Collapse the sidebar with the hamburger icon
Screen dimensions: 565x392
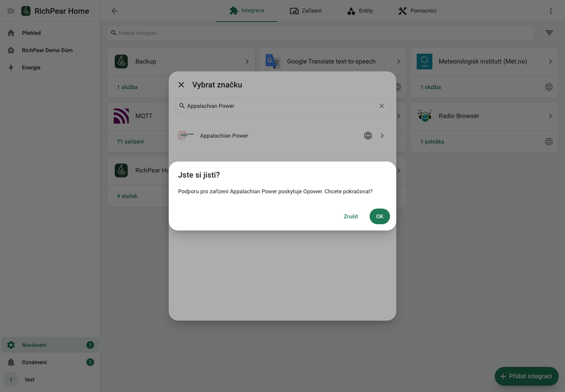pyautogui.click(x=11, y=11)
